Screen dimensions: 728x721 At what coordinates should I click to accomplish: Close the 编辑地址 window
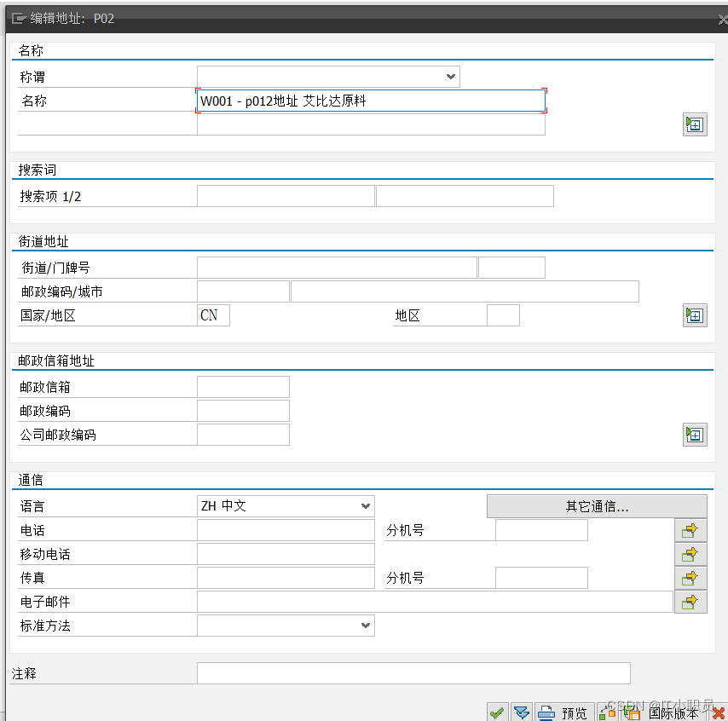722,19
